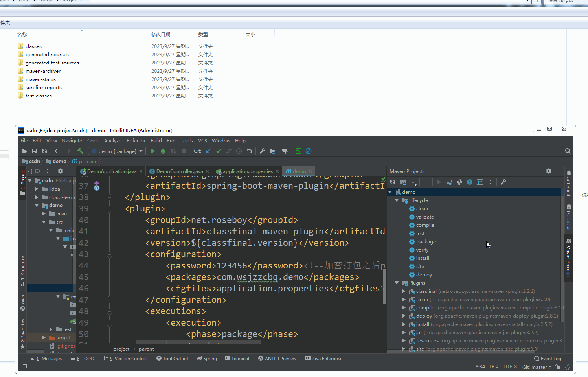This screenshot has width=588, height=377.
Task: Add Maven project with plus icon
Action: pyautogui.click(x=426, y=182)
